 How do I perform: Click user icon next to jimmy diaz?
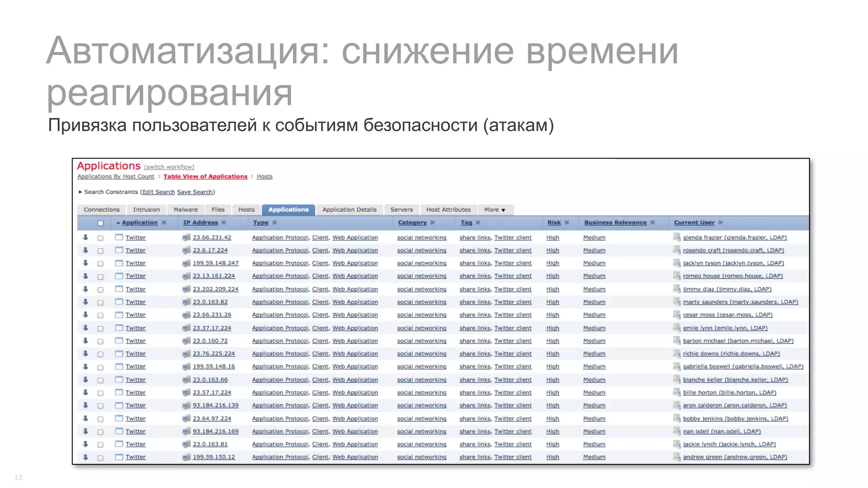pos(677,289)
